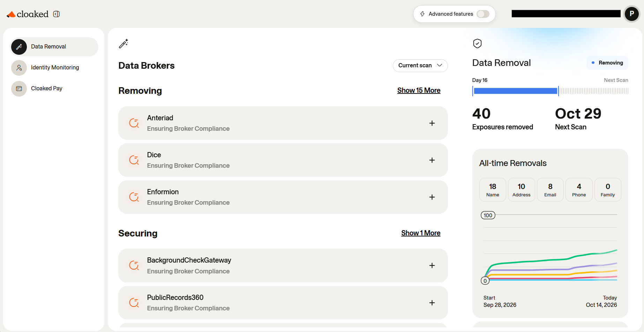The image size is (644, 332).
Task: Select the Address removals tile
Action: pos(522,190)
